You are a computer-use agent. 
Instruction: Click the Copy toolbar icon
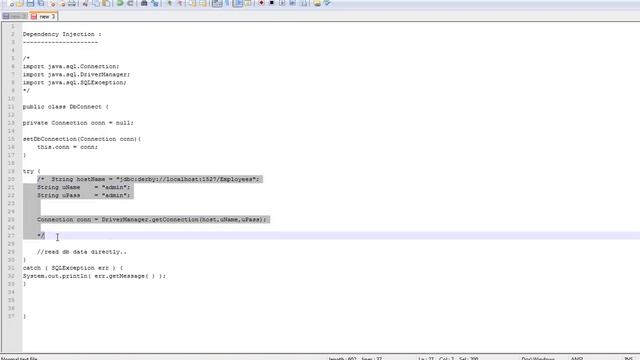click(x=96, y=3)
